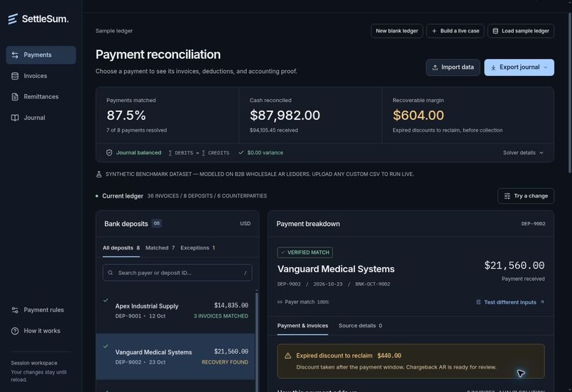Viewport: 572px width, 392px height.
Task: Click the Try a change button
Action: pyautogui.click(x=526, y=196)
